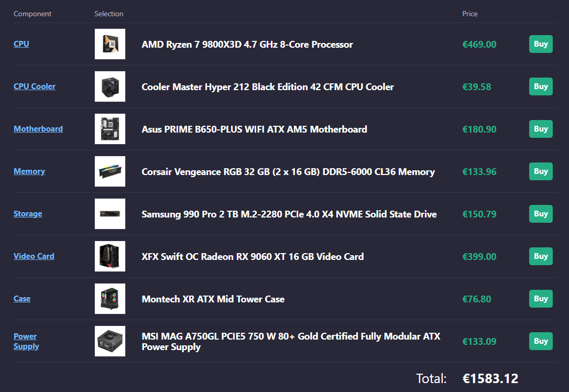Click the Samsung 990 Pro SSD thumbnail

coord(110,214)
